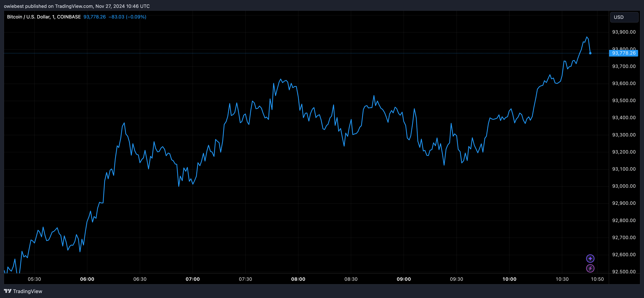The height and width of the screenshot is (298, 644).
Task: Click the 07:30 time axis label
Action: (x=245, y=279)
